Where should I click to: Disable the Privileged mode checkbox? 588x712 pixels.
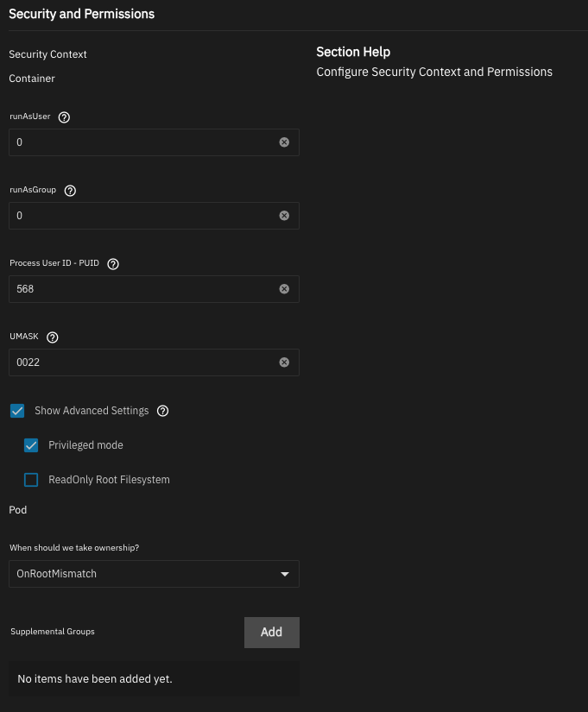coord(31,445)
